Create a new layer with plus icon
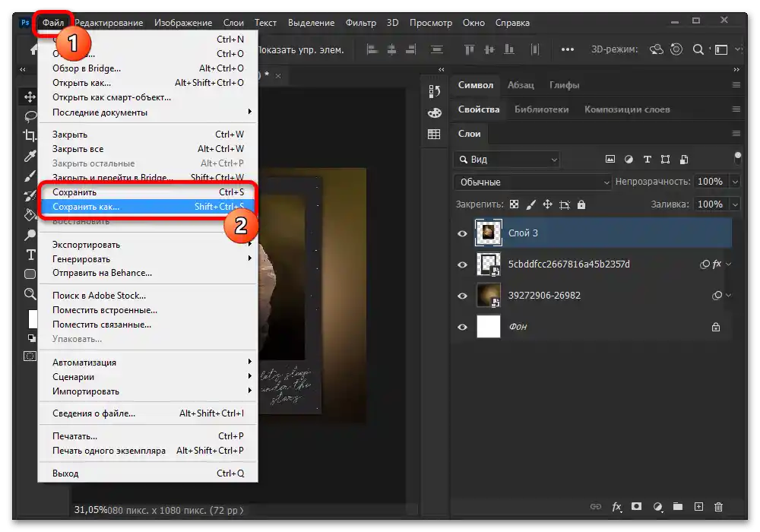760x532 pixels. pyautogui.click(x=698, y=507)
